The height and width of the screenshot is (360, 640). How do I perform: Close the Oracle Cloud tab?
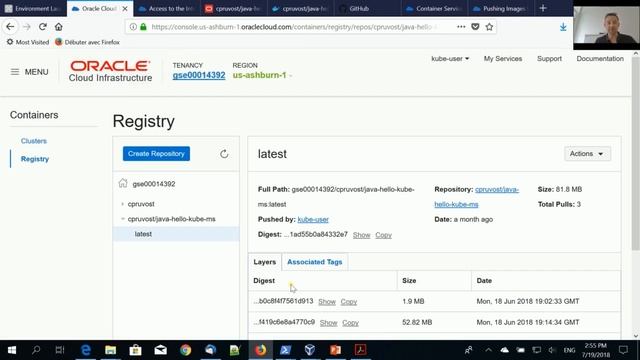pyautogui.click(x=125, y=9)
